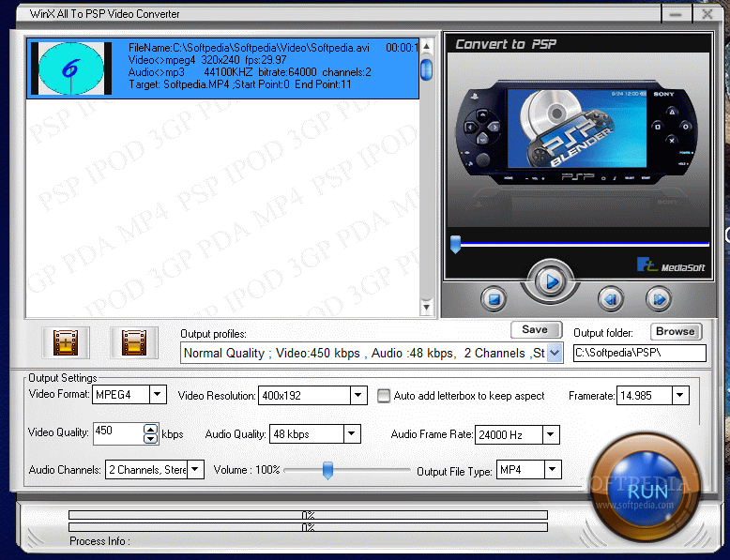The image size is (730, 560).
Task: Open the Audio Frame Rate dropdown
Action: (x=550, y=435)
